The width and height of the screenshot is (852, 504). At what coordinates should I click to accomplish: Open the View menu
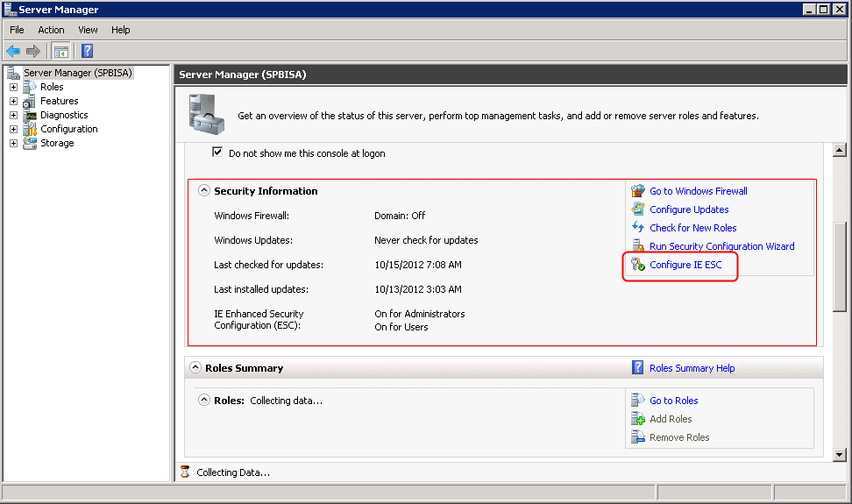point(88,30)
